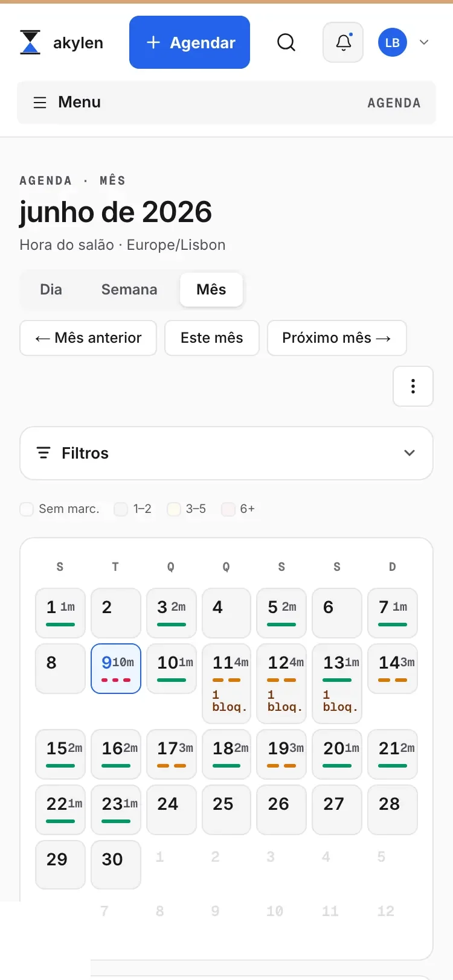Click the 3–5 legend color swatch
Screen dimensions: 453x980
coord(174,509)
